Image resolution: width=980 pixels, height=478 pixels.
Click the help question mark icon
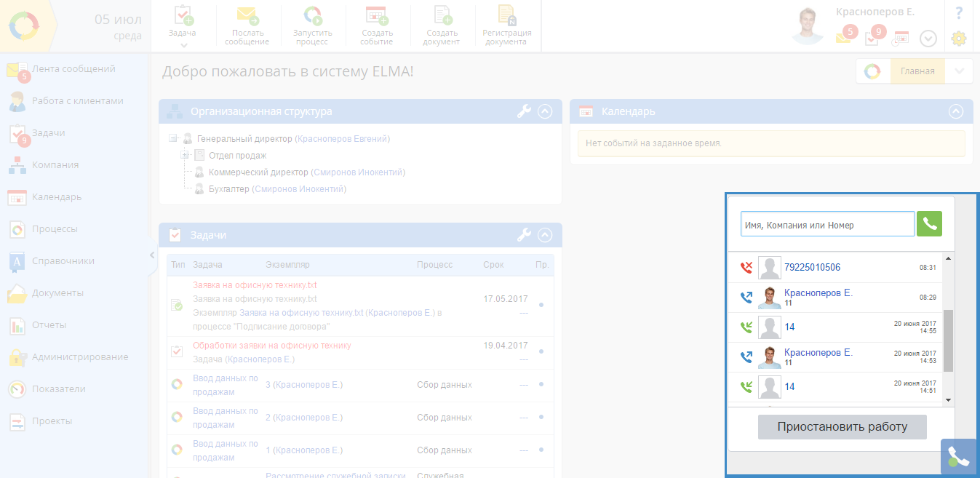[x=959, y=12]
